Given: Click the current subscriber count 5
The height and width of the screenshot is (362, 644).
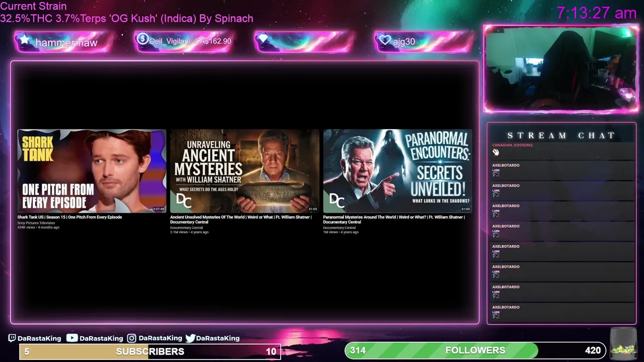Looking at the screenshot, I should point(27,351).
